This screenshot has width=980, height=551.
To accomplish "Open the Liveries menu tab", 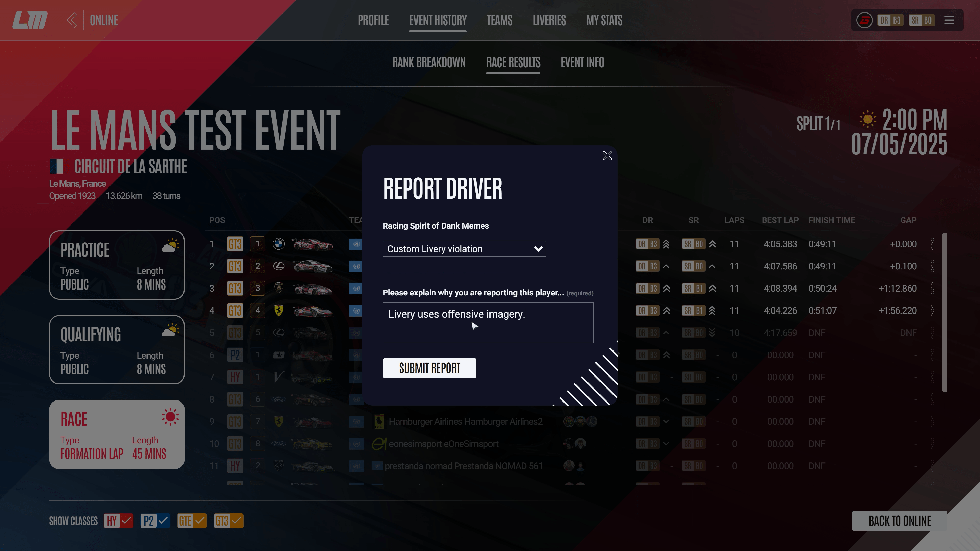I will click(549, 20).
